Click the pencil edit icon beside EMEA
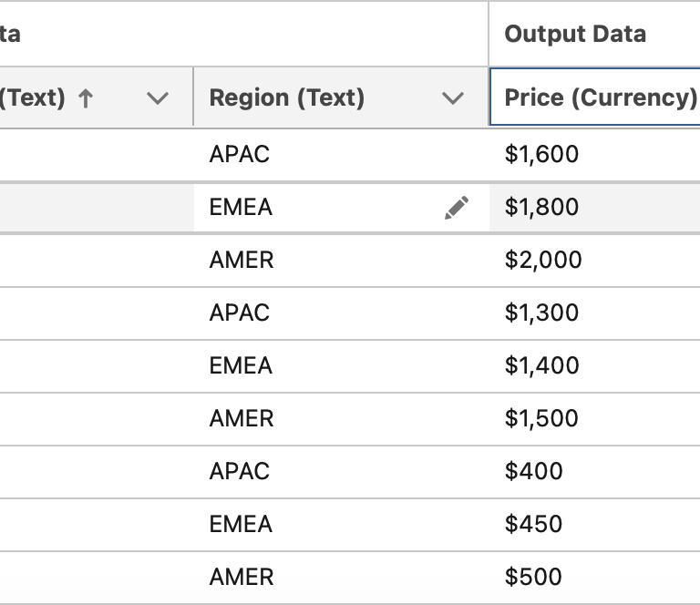This screenshot has width=700, height=605. point(457,208)
